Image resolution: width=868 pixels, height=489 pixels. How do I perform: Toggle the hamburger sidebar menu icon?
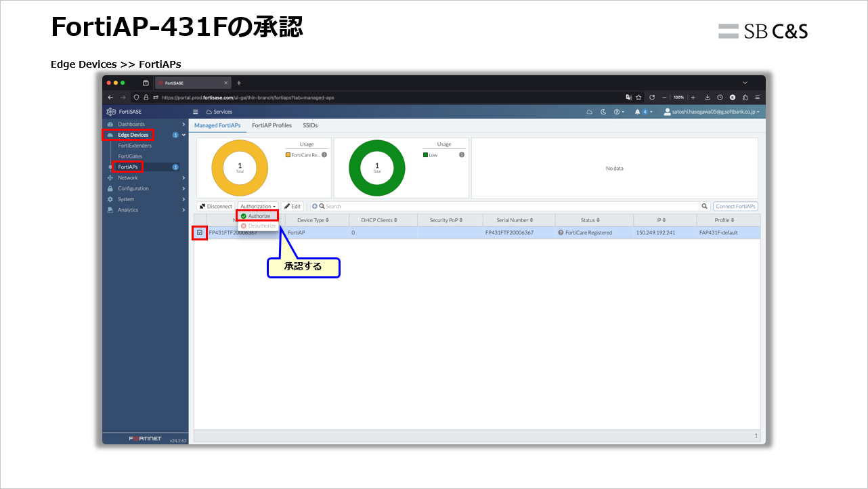pos(196,112)
